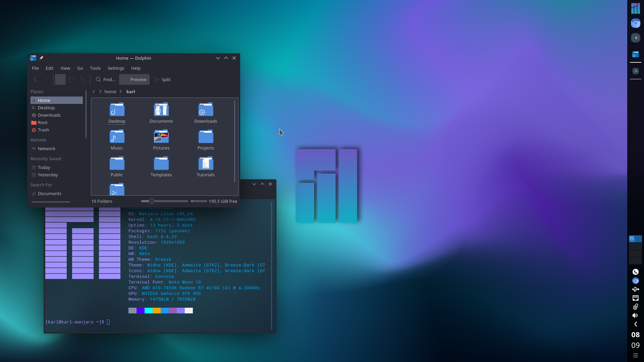
Task: Open the Chromium system tray icon
Action: pos(636,281)
